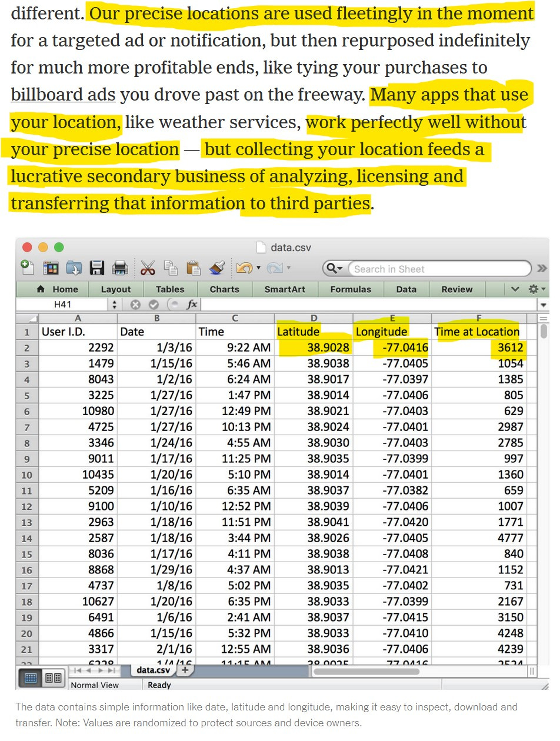
Task: Open the Review ribbon tab
Action: 457,289
